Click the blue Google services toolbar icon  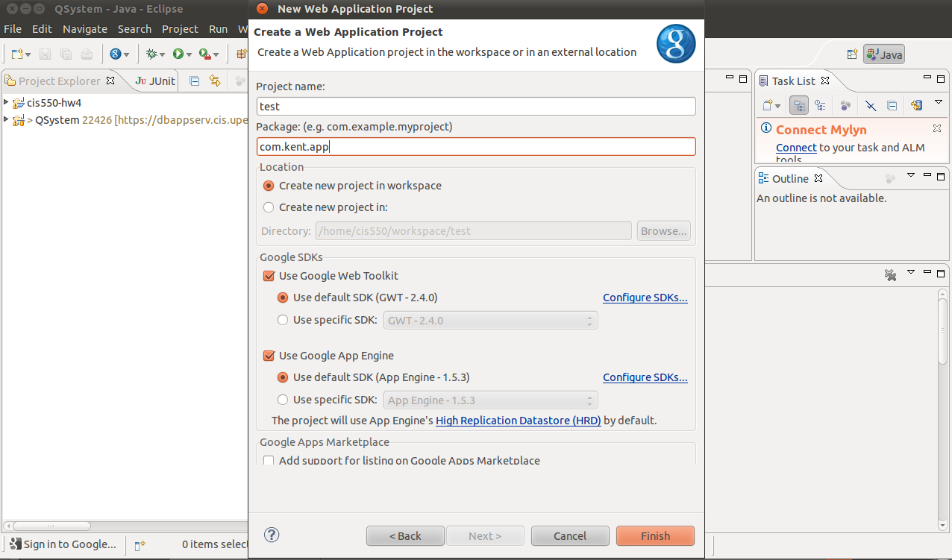[115, 54]
